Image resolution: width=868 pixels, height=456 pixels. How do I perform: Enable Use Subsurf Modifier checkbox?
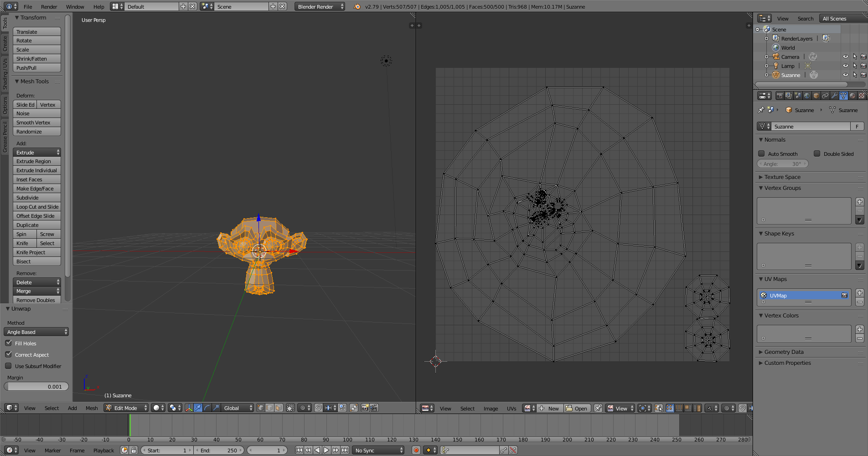click(x=9, y=366)
